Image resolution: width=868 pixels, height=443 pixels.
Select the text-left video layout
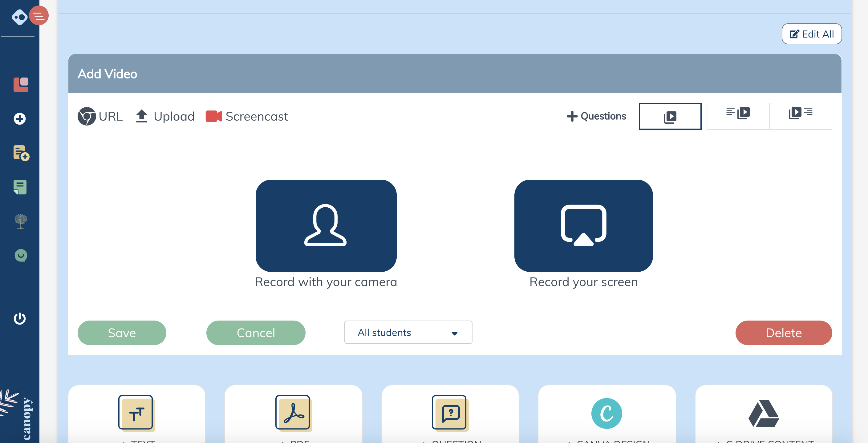pyautogui.click(x=737, y=116)
